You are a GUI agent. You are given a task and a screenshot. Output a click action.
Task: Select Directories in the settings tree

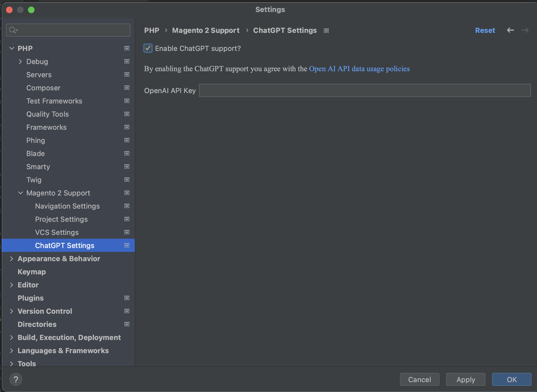[x=37, y=324]
